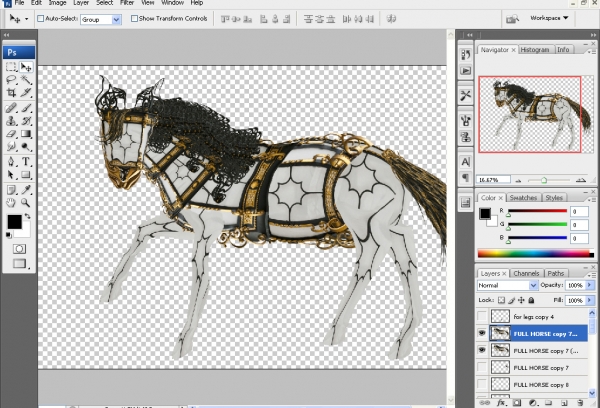
Task: Enable Show Transform Controls checkbox
Action: (x=134, y=18)
